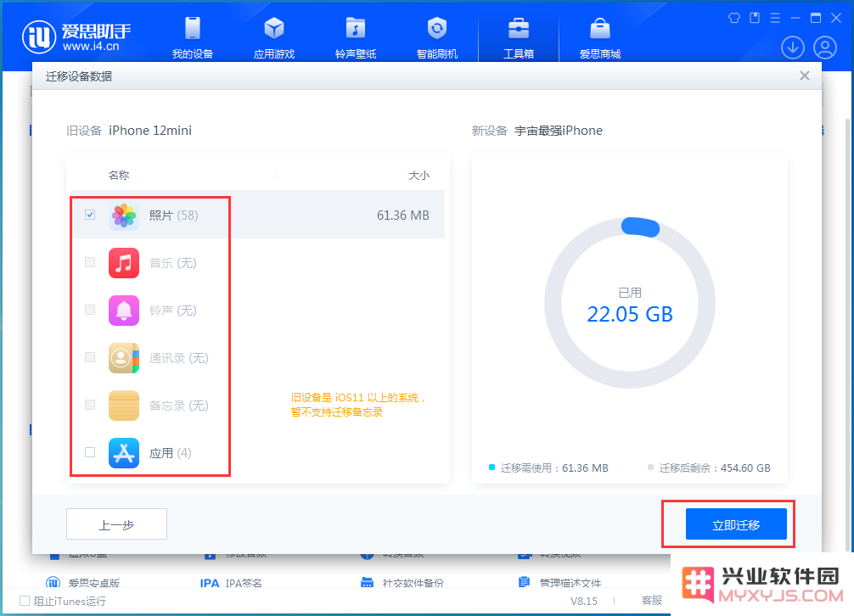Click the 照片 (58) label

click(174, 216)
